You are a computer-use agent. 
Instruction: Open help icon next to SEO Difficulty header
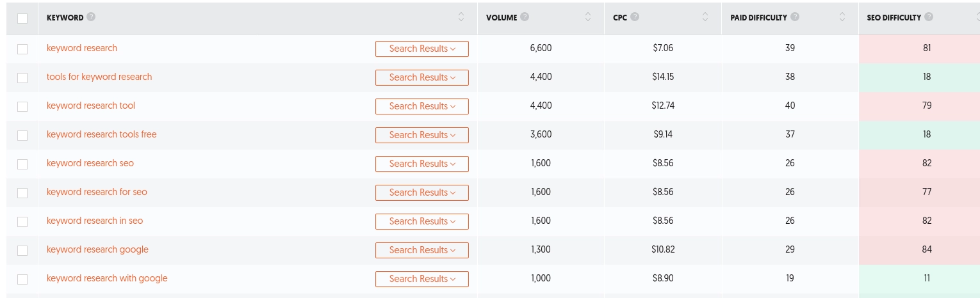click(x=929, y=17)
